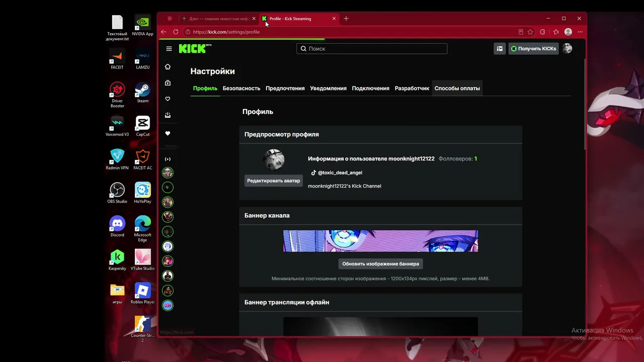Screen dimensions: 644x362
Task: Switch to the Pinterest pinned browser tab
Action: pyautogui.click(x=170, y=19)
